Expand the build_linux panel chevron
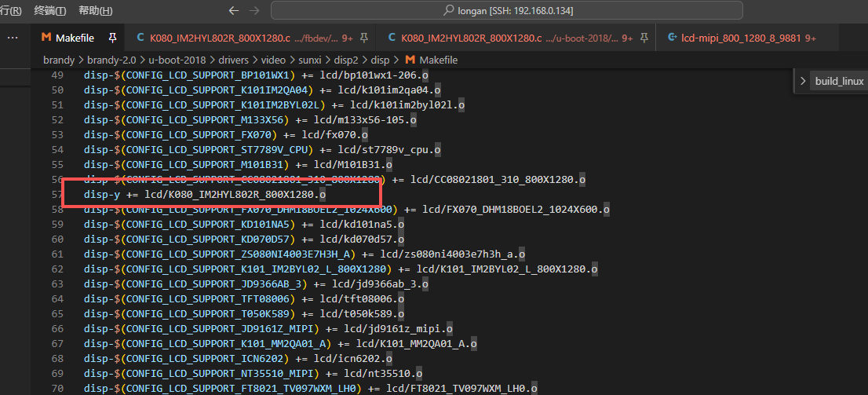This screenshot has width=868, height=395. click(x=802, y=81)
